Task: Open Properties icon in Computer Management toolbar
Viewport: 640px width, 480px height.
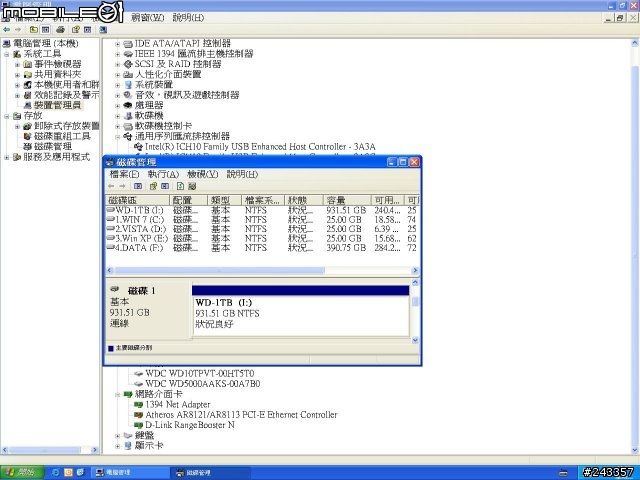Action: [x=76, y=29]
